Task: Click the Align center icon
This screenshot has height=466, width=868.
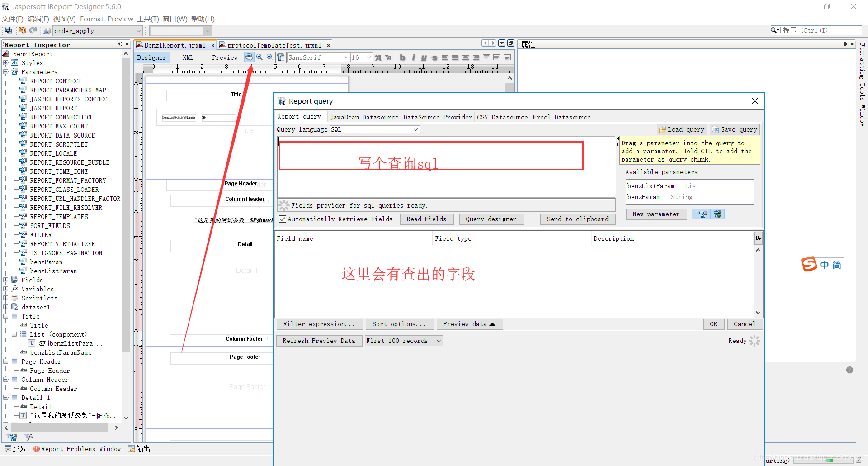Action: [466, 57]
